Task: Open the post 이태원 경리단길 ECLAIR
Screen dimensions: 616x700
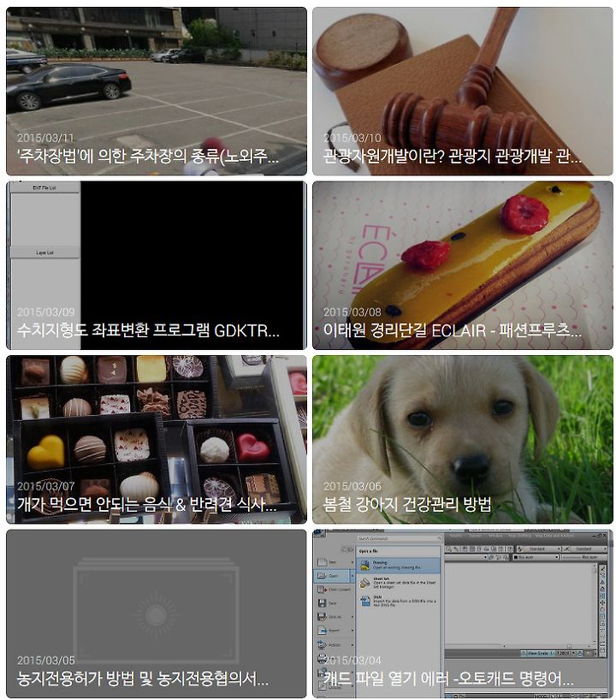Action: click(453, 330)
